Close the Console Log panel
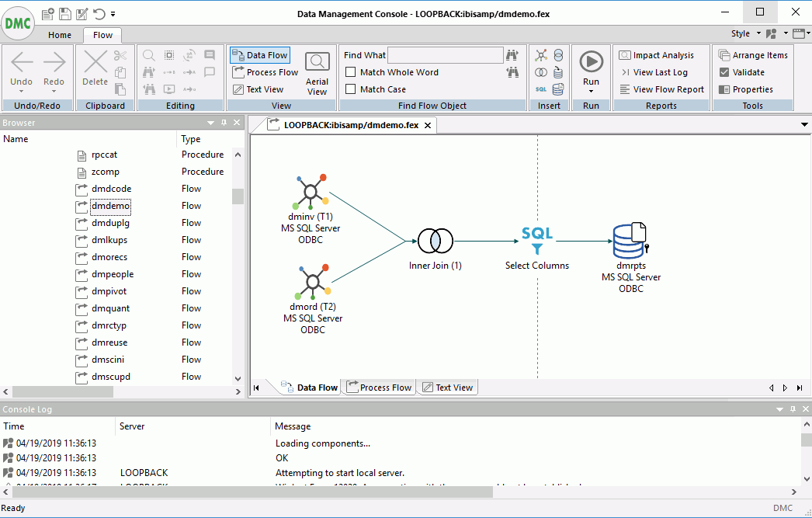Viewport: 812px width, 518px height. pos(806,409)
